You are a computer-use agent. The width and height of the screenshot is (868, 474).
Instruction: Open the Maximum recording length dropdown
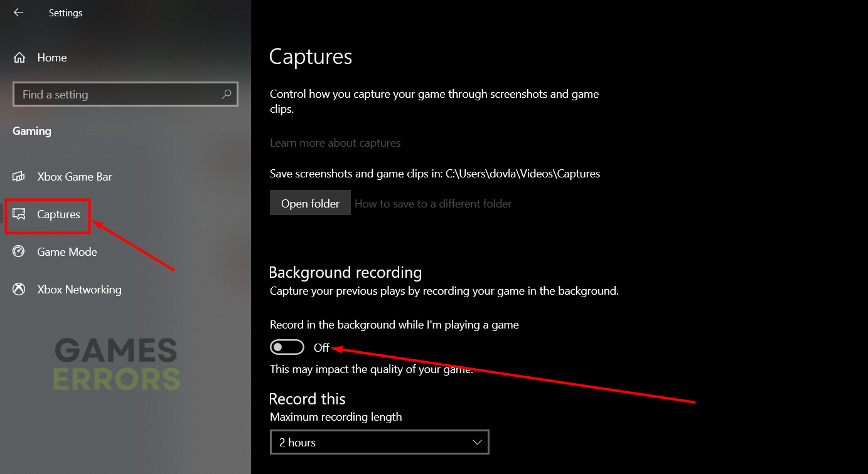[378, 442]
